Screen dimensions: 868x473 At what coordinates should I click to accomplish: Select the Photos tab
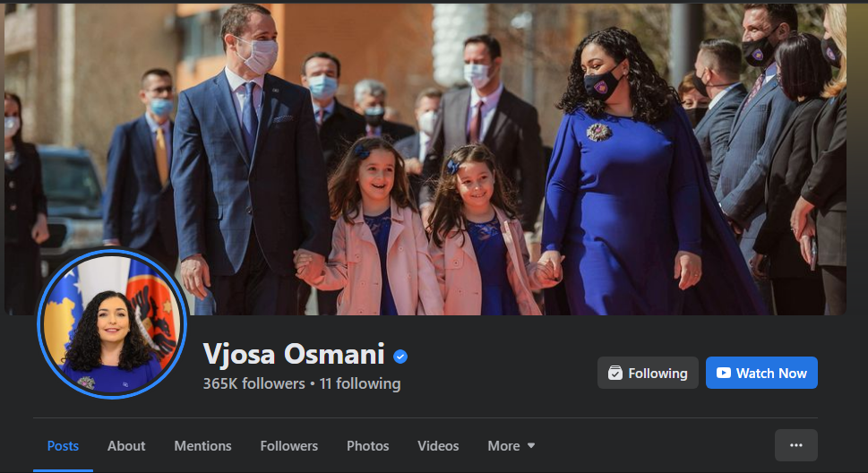[367, 446]
